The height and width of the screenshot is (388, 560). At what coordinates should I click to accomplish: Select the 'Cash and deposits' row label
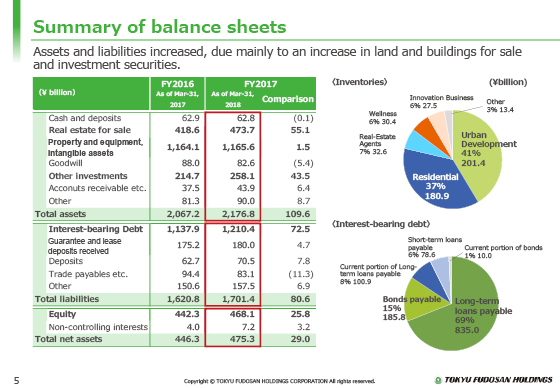[85, 118]
